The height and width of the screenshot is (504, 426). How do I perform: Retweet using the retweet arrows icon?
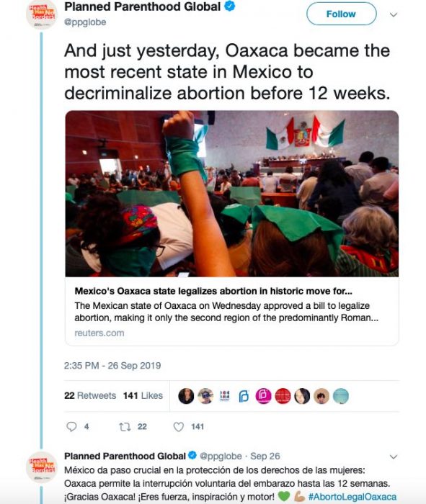click(125, 427)
